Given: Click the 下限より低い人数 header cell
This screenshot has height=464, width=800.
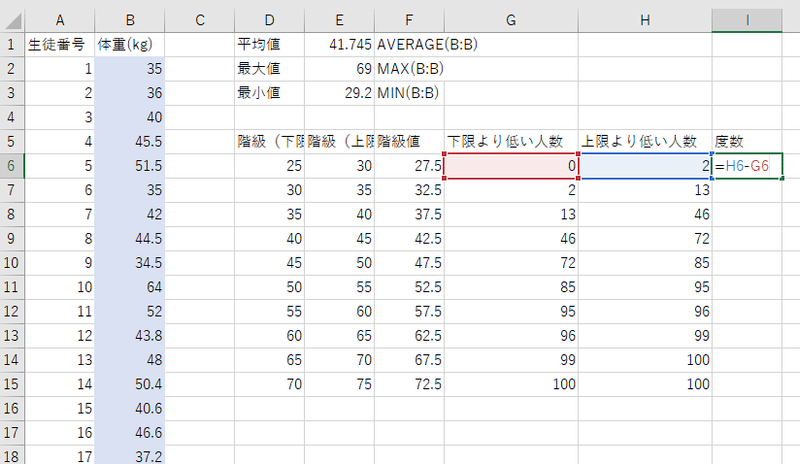Looking at the screenshot, I should point(511,141).
